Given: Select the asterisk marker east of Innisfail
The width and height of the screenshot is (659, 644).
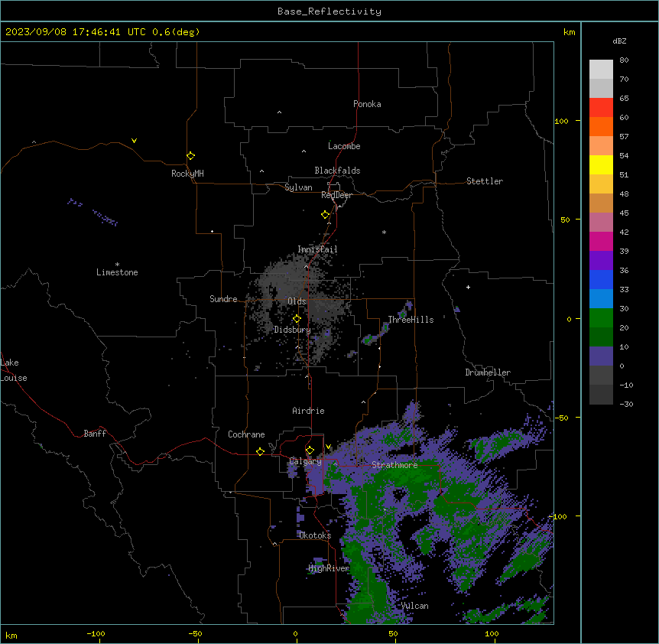Looking at the screenshot, I should point(384,232).
